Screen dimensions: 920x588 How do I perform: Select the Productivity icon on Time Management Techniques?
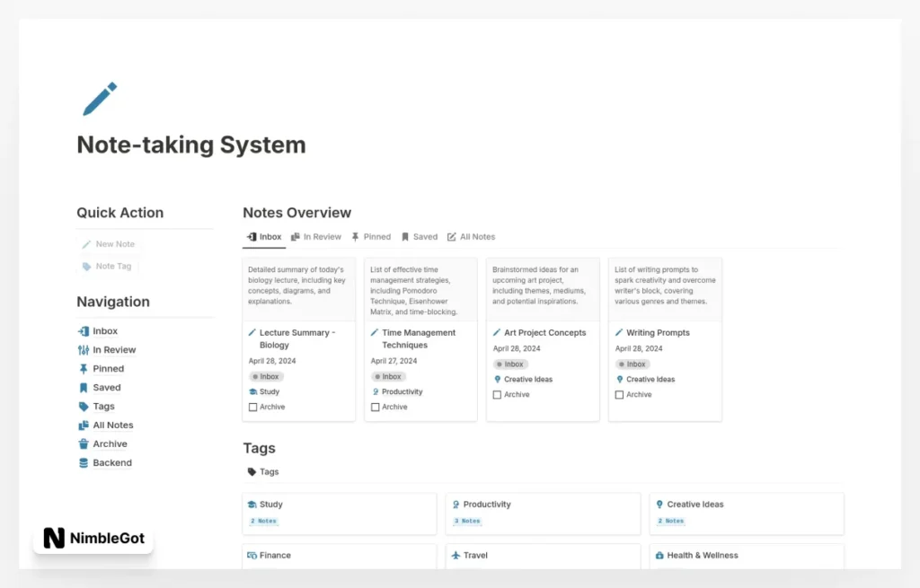[377, 391]
